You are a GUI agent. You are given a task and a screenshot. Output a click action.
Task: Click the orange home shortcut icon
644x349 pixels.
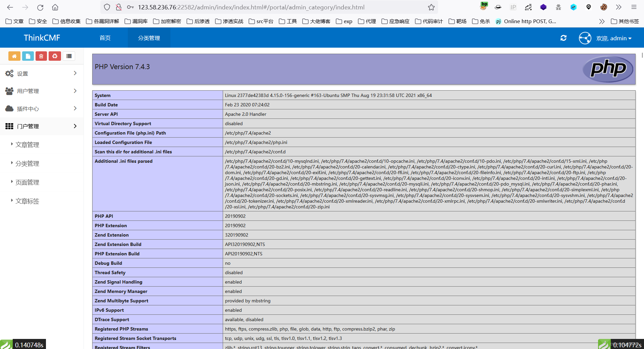coord(14,56)
